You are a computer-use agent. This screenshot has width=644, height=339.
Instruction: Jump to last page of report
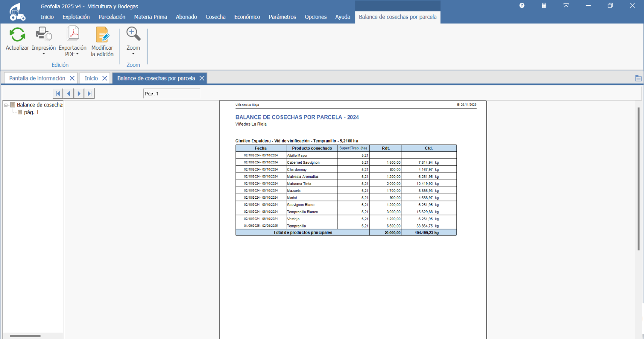point(89,94)
